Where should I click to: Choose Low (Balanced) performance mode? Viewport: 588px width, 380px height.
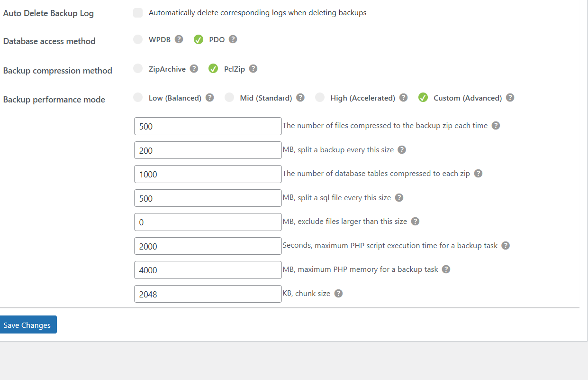[138, 98]
